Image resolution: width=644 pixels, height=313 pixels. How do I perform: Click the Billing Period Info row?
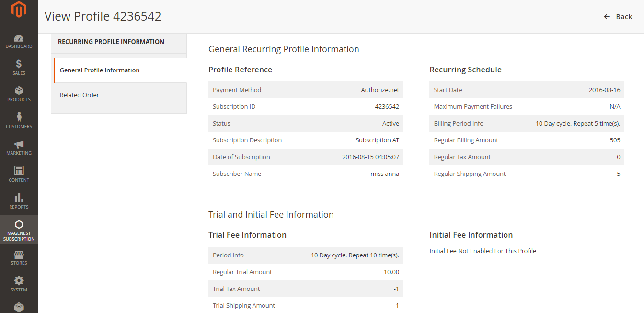click(x=527, y=123)
